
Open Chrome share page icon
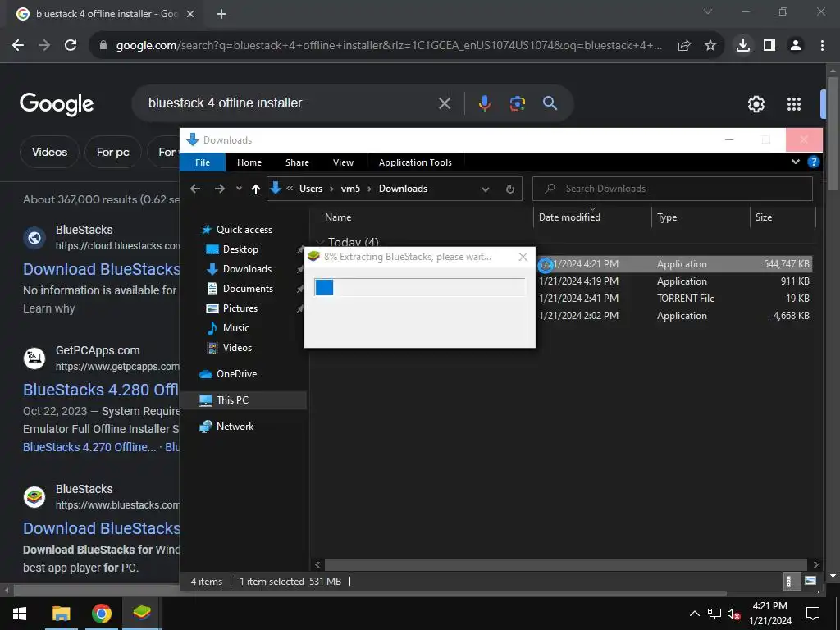[x=684, y=46]
